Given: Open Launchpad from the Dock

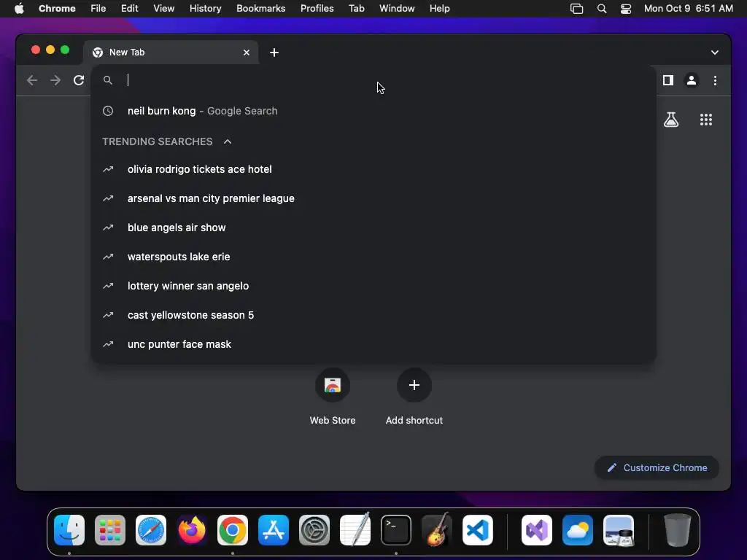Looking at the screenshot, I should 110,530.
